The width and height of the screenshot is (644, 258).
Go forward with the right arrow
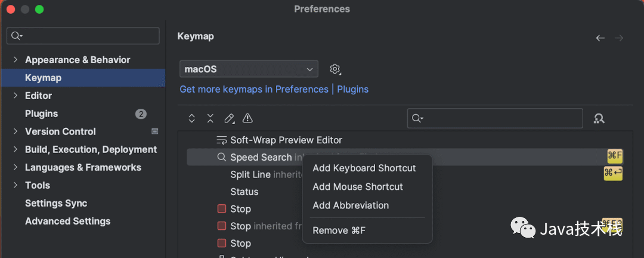tap(619, 38)
